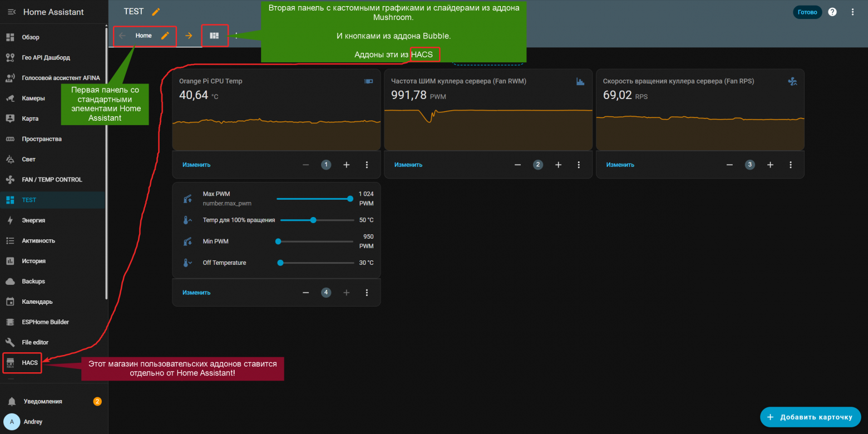Click the Добавить карточку button

810,417
